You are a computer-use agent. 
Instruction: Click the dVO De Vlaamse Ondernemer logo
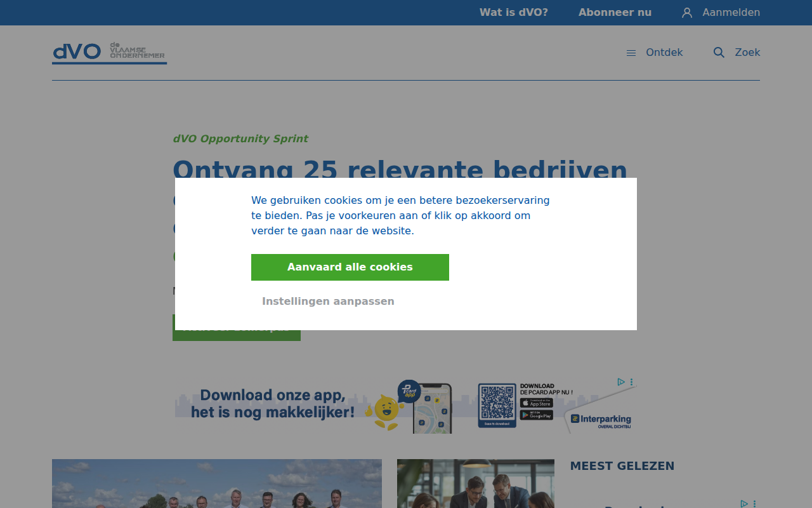click(109, 53)
